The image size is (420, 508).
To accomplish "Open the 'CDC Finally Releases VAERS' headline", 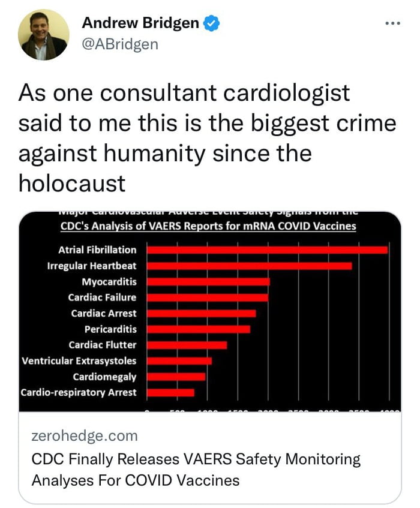I will click(x=196, y=470).
